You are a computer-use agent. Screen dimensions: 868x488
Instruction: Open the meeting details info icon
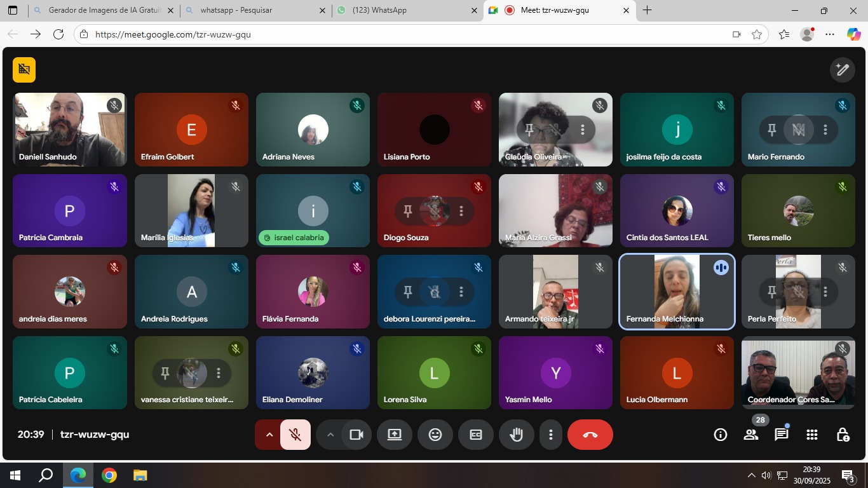coord(721,435)
